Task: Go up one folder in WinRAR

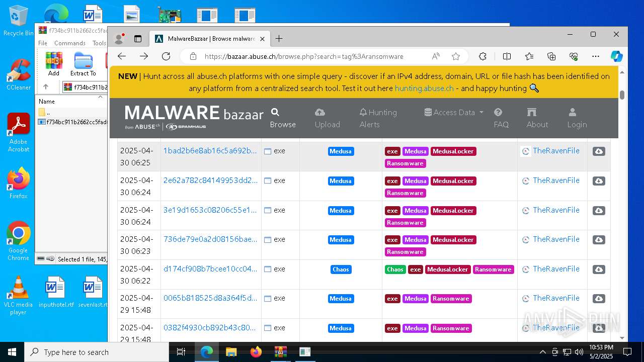Action: tap(45, 87)
